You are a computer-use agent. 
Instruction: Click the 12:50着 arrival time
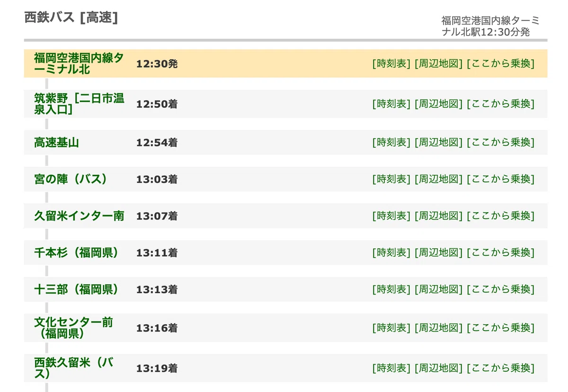[157, 104]
